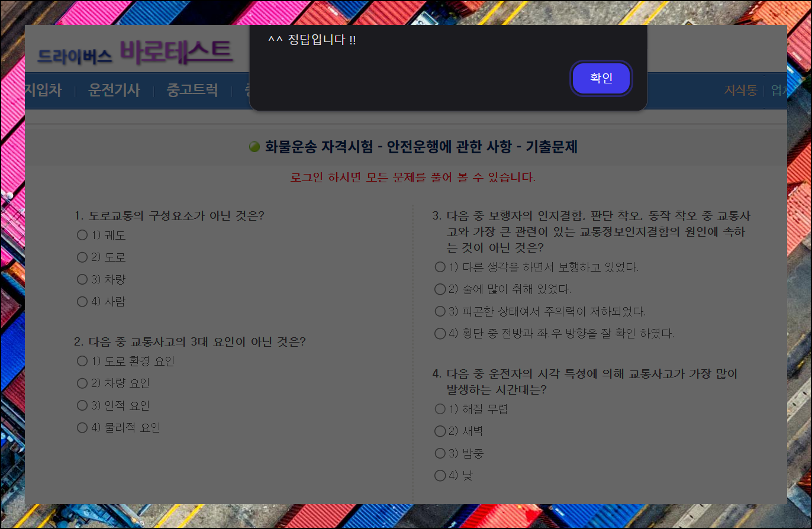Choose 1) 도로 환경 요인 radio option
The width and height of the screenshot is (812, 529).
[x=82, y=361]
